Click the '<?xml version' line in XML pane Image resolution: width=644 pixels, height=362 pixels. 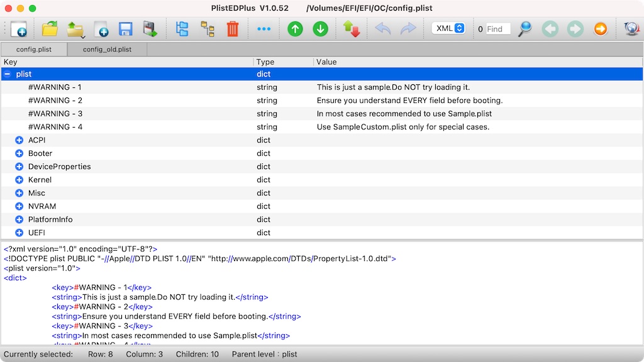pos(80,249)
